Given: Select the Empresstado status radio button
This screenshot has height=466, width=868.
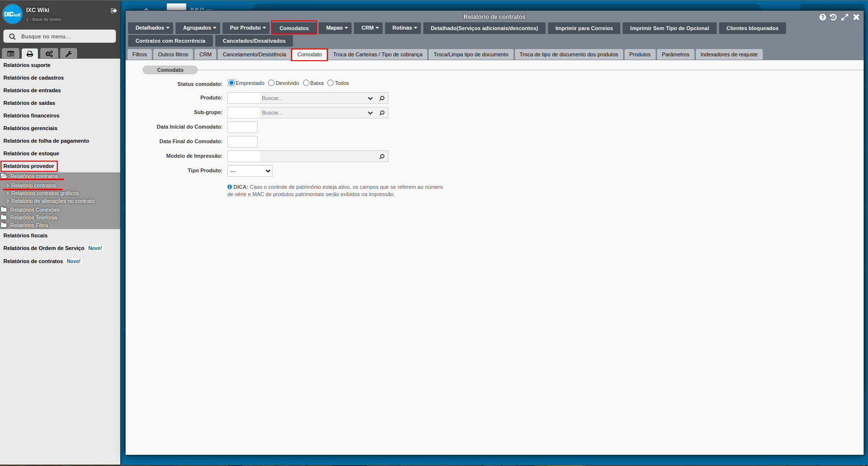Looking at the screenshot, I should point(231,83).
